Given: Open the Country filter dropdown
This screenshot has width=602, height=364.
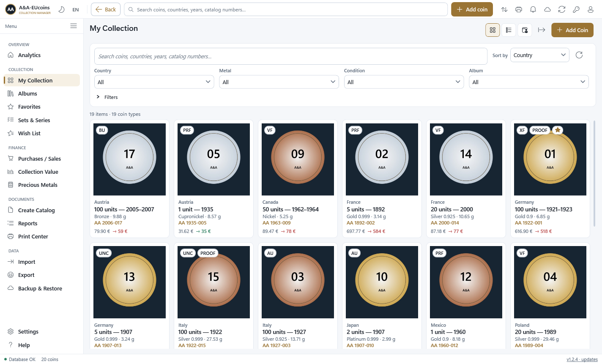Looking at the screenshot, I should click(x=154, y=82).
